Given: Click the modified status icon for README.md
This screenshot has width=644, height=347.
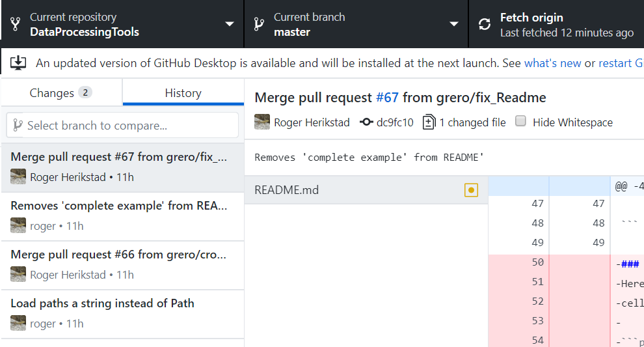Looking at the screenshot, I should [471, 190].
